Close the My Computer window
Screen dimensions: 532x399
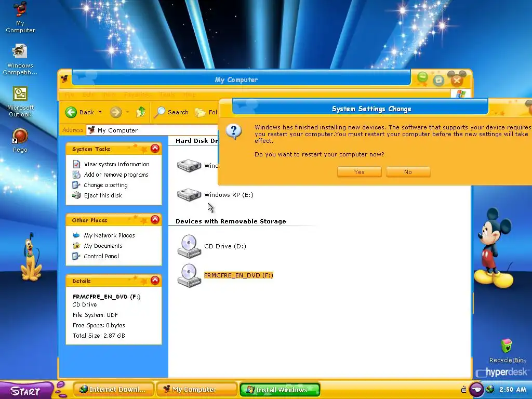pos(457,80)
